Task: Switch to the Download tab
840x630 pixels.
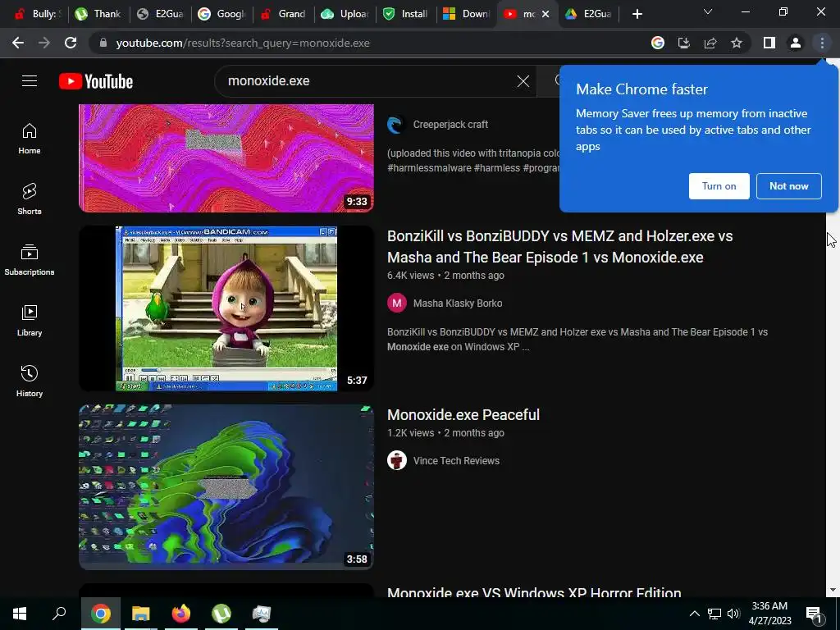Action: (x=467, y=14)
